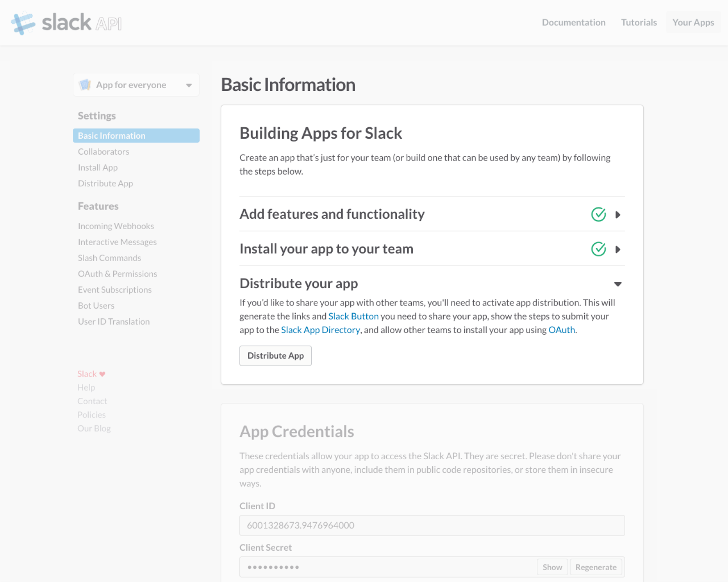The image size is (728, 582).
Task: Click the green checkmark beside Add features
Action: 598,214
